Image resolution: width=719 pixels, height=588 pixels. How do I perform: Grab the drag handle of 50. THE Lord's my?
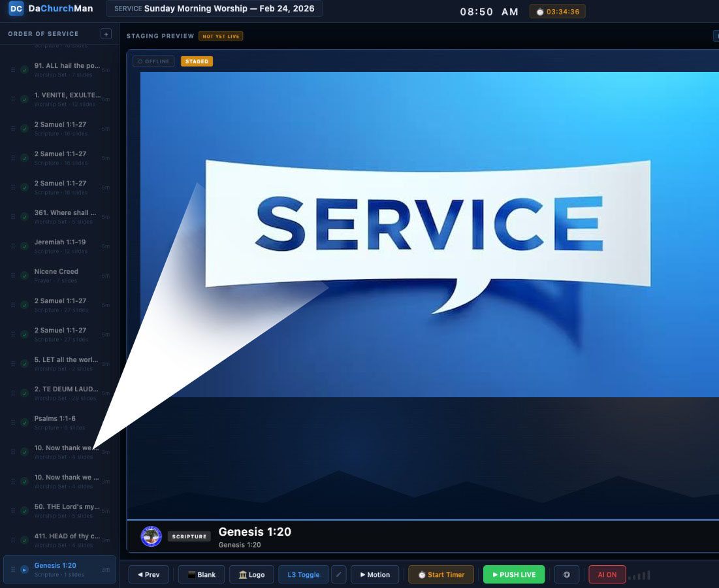click(x=13, y=510)
